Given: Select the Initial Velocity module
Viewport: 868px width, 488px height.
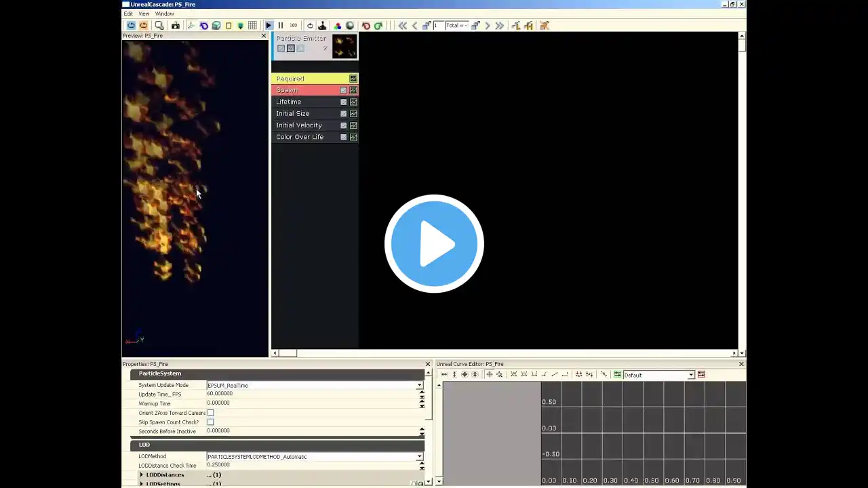Looking at the screenshot, I should tap(315, 125).
